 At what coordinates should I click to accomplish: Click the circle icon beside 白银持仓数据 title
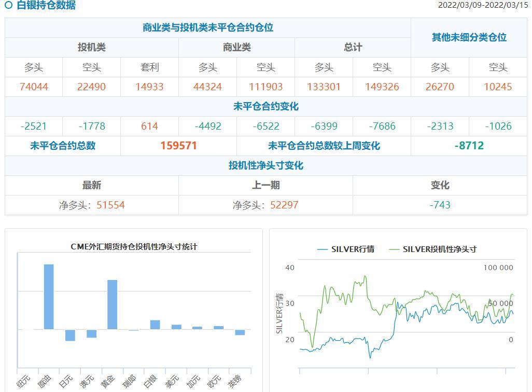(x=8, y=6)
